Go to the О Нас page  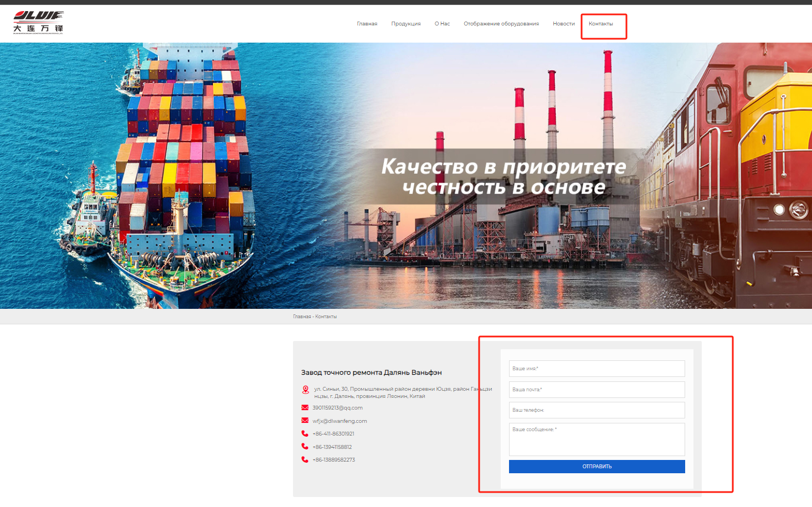442,24
